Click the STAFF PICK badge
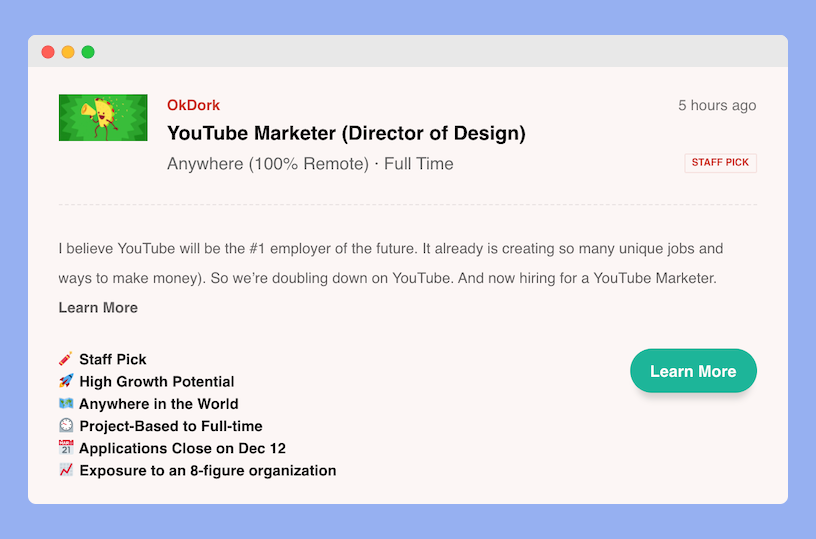816x539 pixels. pyautogui.click(x=720, y=163)
